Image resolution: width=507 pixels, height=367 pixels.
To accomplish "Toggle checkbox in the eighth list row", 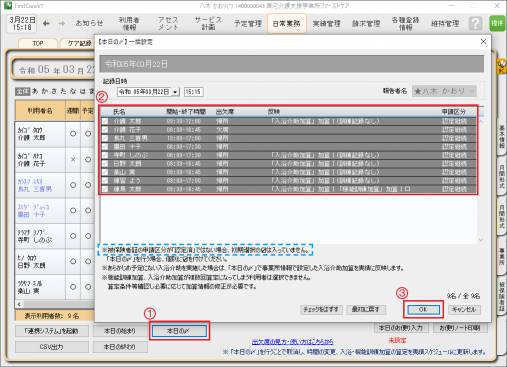I will pyautogui.click(x=105, y=181).
